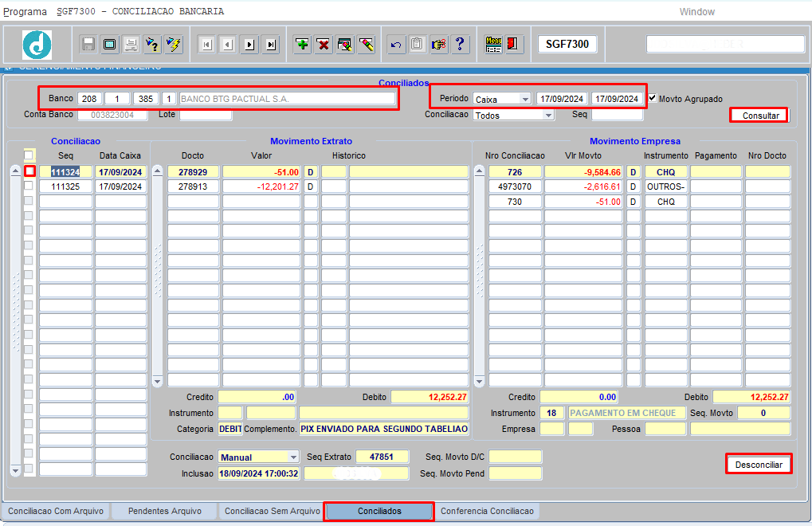Click the Desconciliar button
The width and height of the screenshot is (812, 526).
click(759, 465)
